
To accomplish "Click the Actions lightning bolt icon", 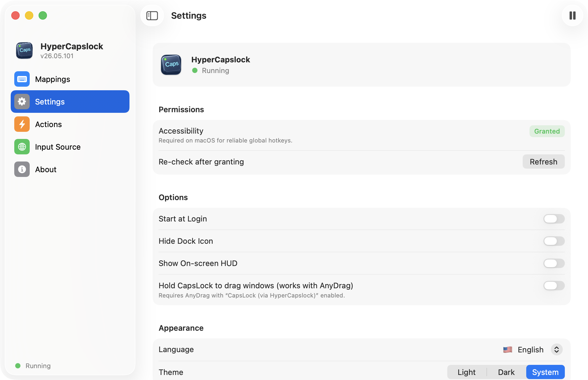I will point(22,124).
